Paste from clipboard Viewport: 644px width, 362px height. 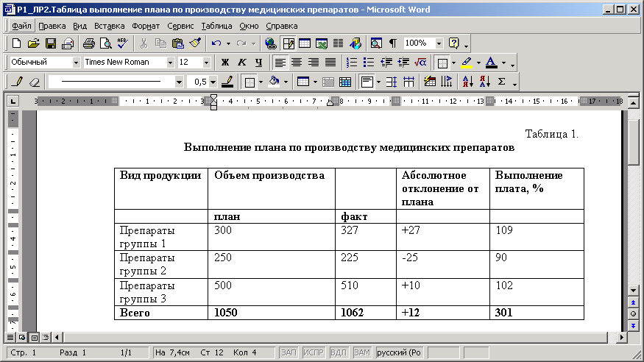[x=178, y=43]
